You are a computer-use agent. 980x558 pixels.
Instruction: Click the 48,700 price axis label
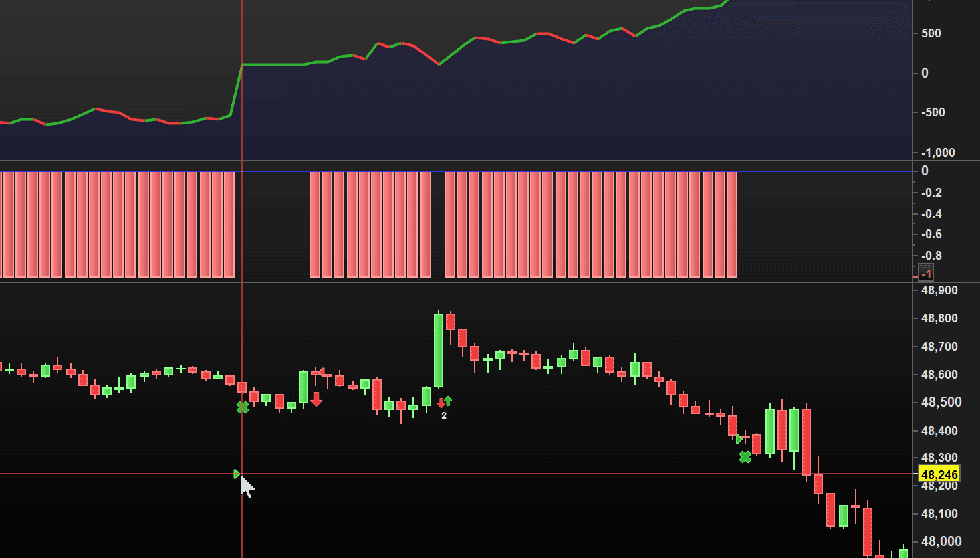pos(939,347)
